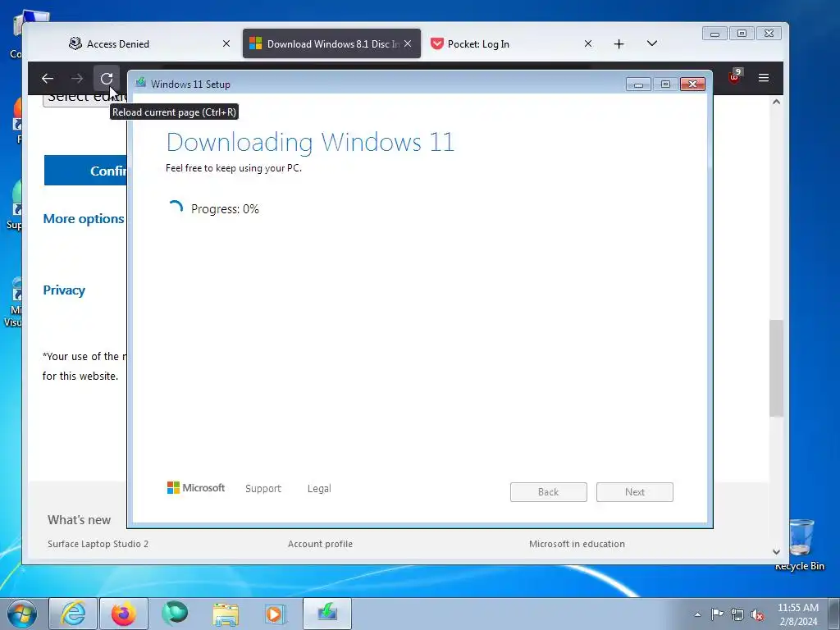The width and height of the screenshot is (840, 630).
Task: Click the Support link in Setup
Action: tap(263, 489)
